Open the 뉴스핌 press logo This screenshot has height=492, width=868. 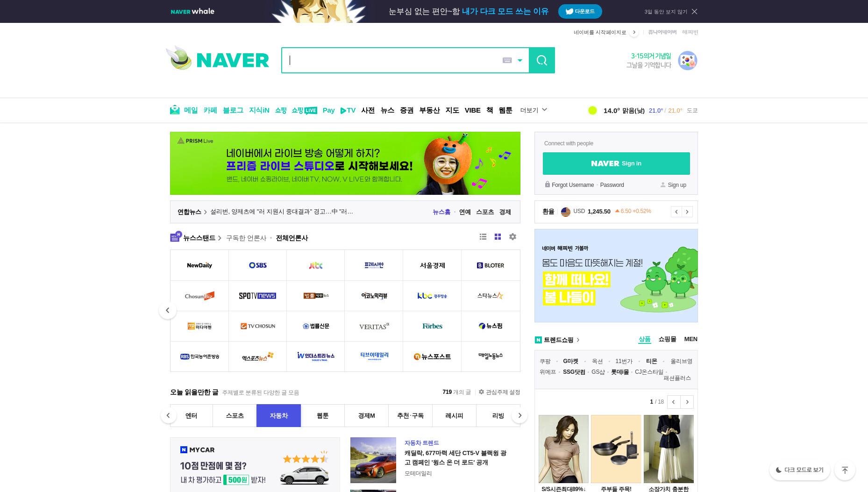(x=491, y=326)
